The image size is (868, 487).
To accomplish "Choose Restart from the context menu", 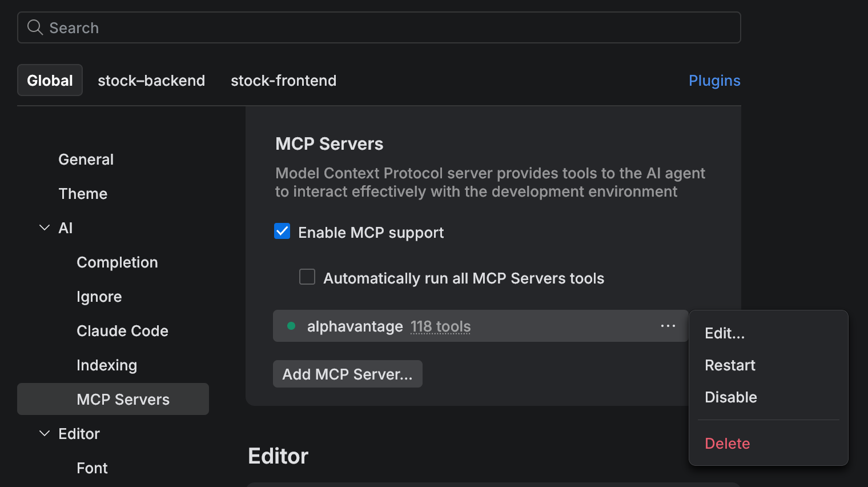I will pos(730,365).
